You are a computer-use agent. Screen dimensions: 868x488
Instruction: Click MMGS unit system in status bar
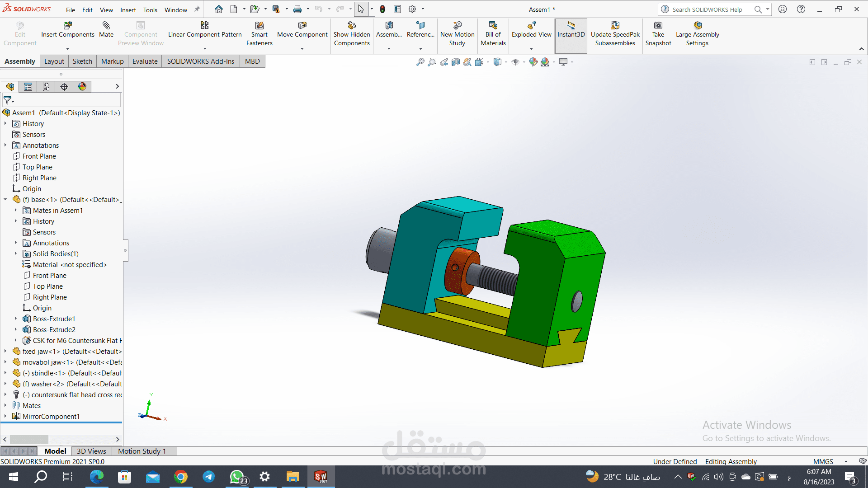(x=823, y=461)
